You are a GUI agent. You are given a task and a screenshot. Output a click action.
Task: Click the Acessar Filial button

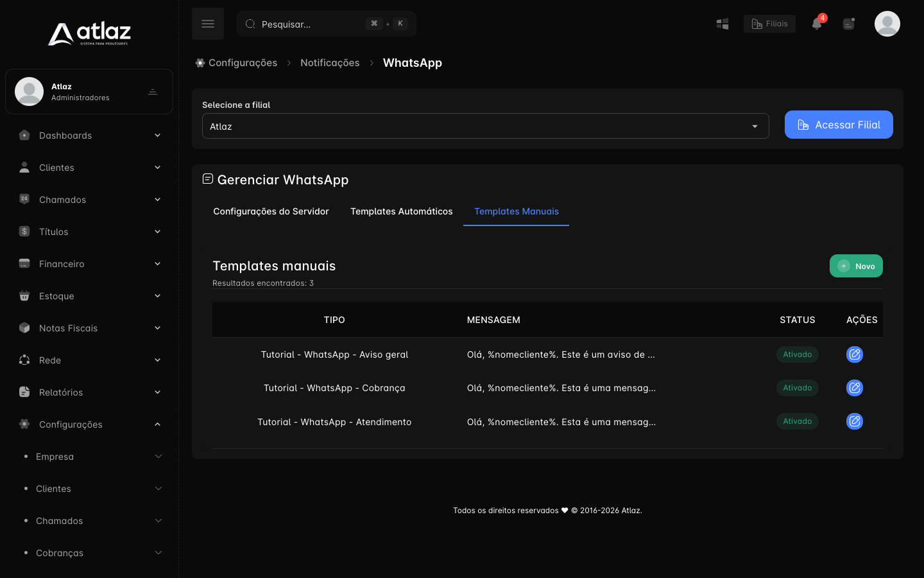(x=839, y=125)
